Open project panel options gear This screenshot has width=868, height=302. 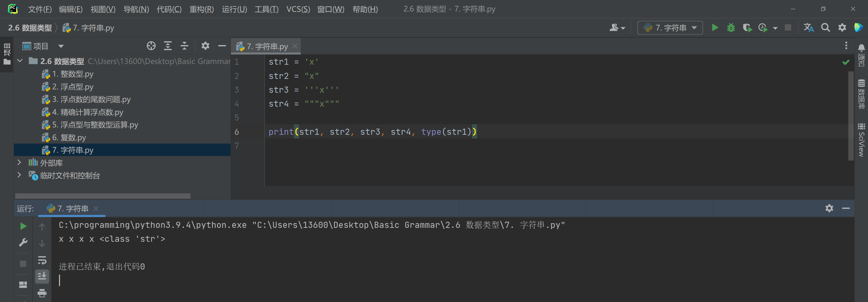[205, 46]
